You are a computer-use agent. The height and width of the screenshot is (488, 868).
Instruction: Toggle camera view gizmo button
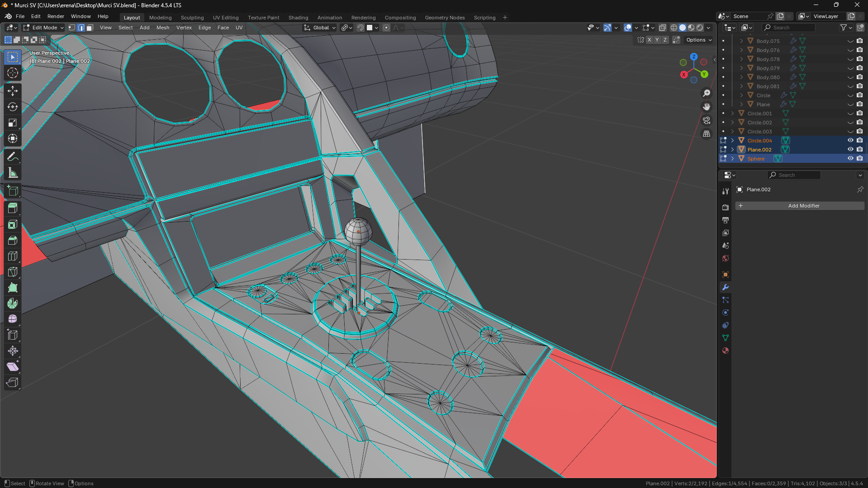pos(707,120)
